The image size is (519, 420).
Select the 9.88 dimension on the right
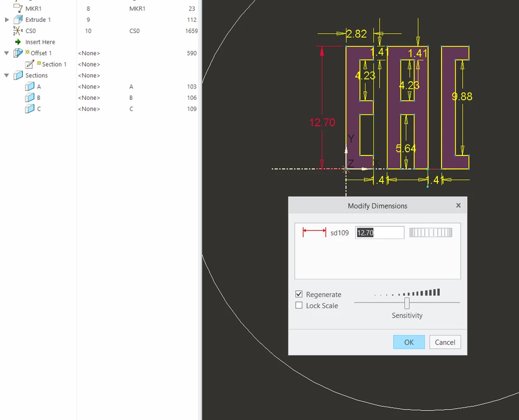coord(462,96)
